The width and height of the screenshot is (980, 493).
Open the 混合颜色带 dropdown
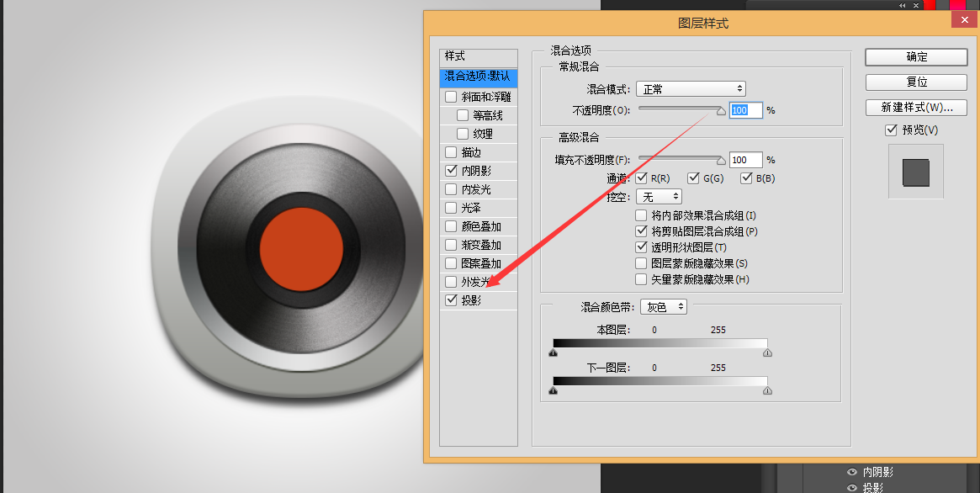click(x=664, y=307)
